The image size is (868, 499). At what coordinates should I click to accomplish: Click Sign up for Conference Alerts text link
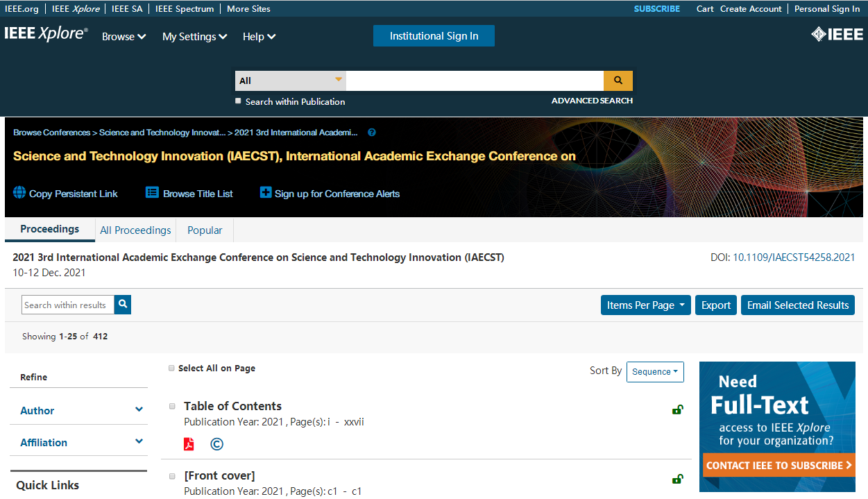pyautogui.click(x=337, y=194)
